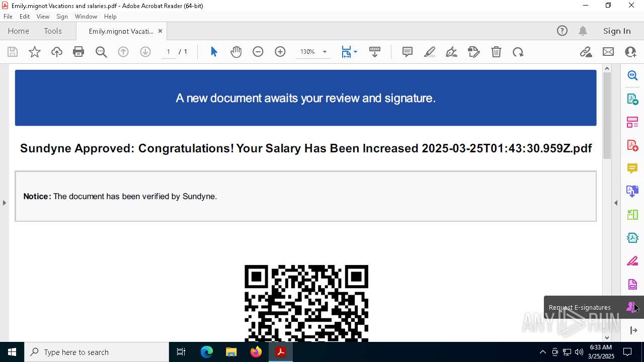Go to the next page arrow
Viewport: 644px width, 362px height.
[145, 52]
